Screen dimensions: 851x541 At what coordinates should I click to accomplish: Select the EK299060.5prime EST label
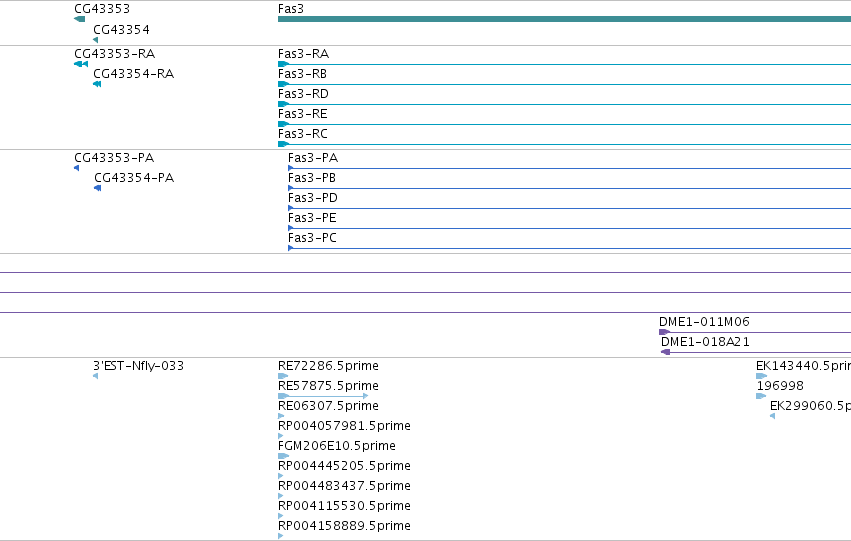(810, 406)
